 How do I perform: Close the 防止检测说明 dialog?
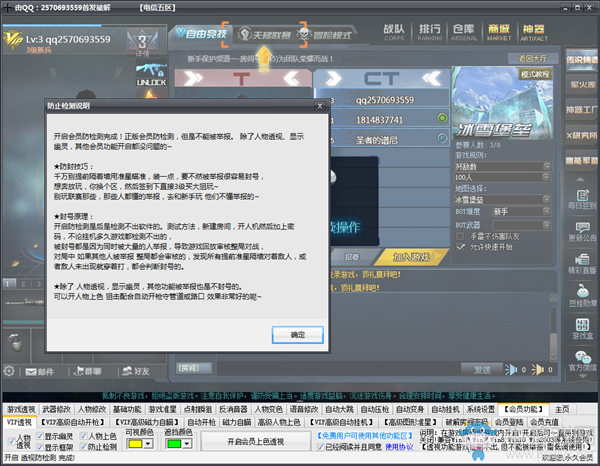[x=320, y=106]
